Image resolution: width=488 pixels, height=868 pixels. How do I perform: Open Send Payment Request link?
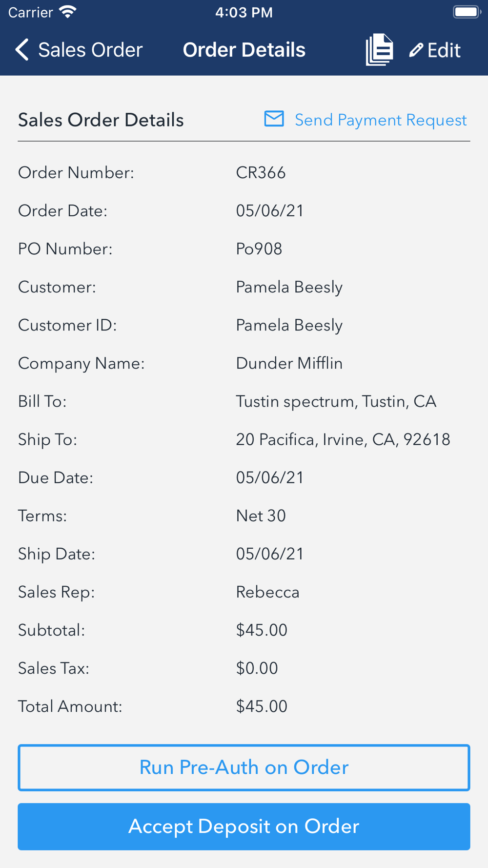(x=381, y=120)
